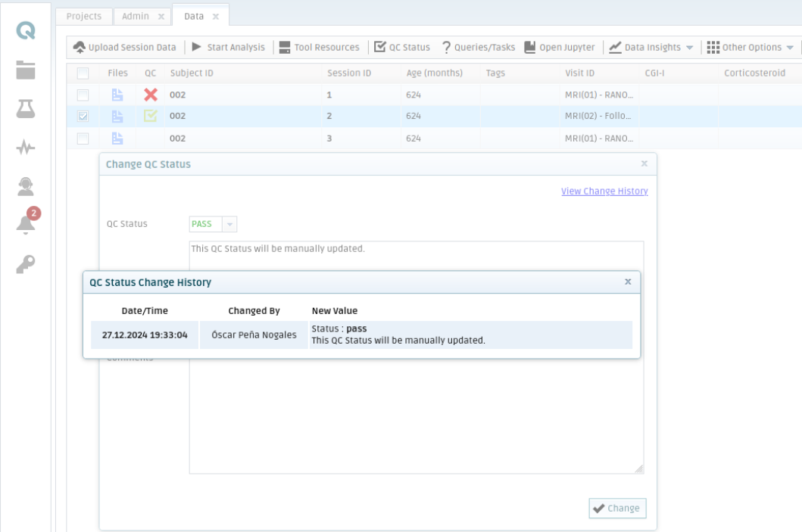Click the Change button in dialog
Image resolution: width=802 pixels, height=532 pixels.
(x=617, y=509)
